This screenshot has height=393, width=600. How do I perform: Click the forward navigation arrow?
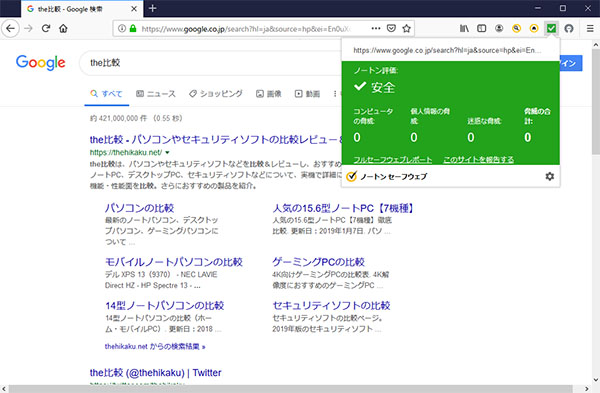point(28,28)
